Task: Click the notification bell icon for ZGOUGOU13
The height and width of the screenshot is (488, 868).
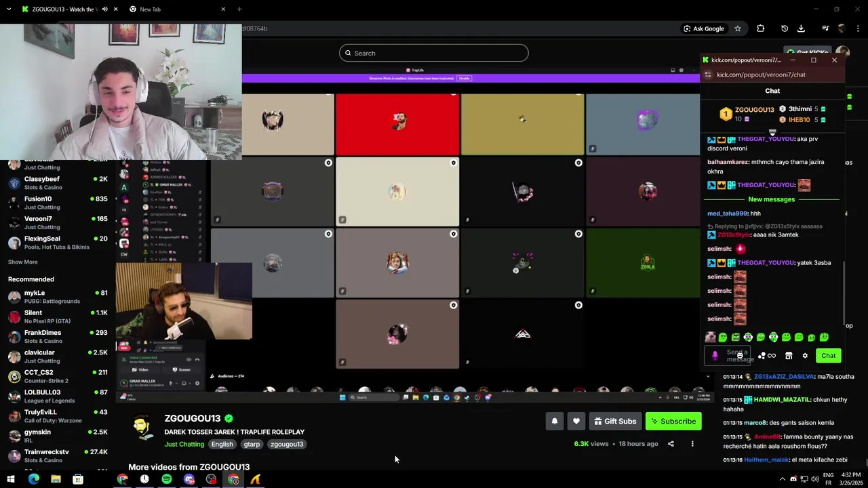Action: 555,421
